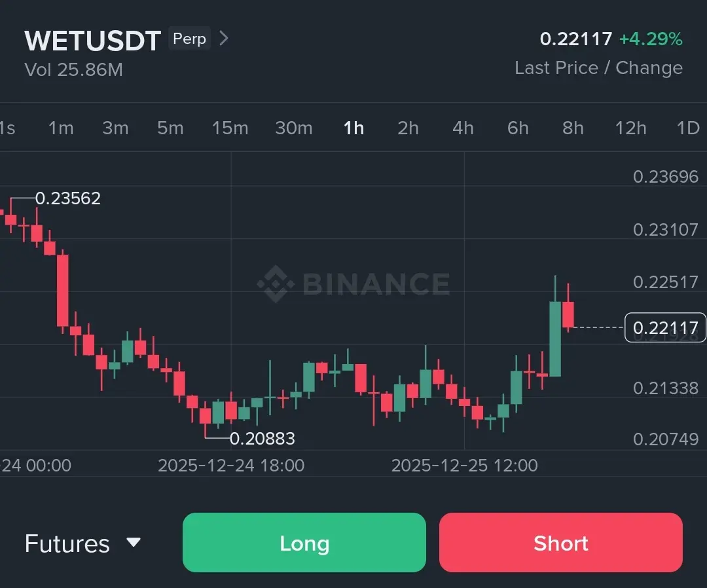Image resolution: width=707 pixels, height=588 pixels.
Task: Choose the 5m chart interval
Action: tap(170, 128)
